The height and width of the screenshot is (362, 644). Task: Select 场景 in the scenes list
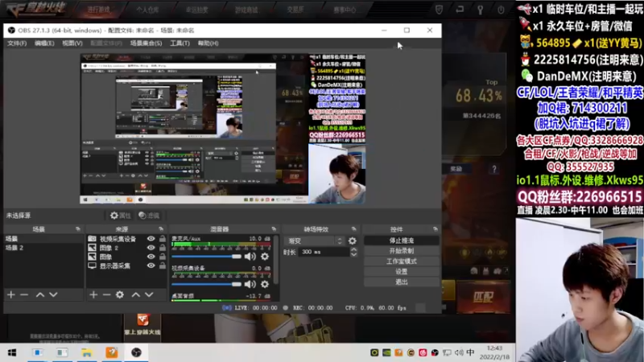[x=43, y=239]
